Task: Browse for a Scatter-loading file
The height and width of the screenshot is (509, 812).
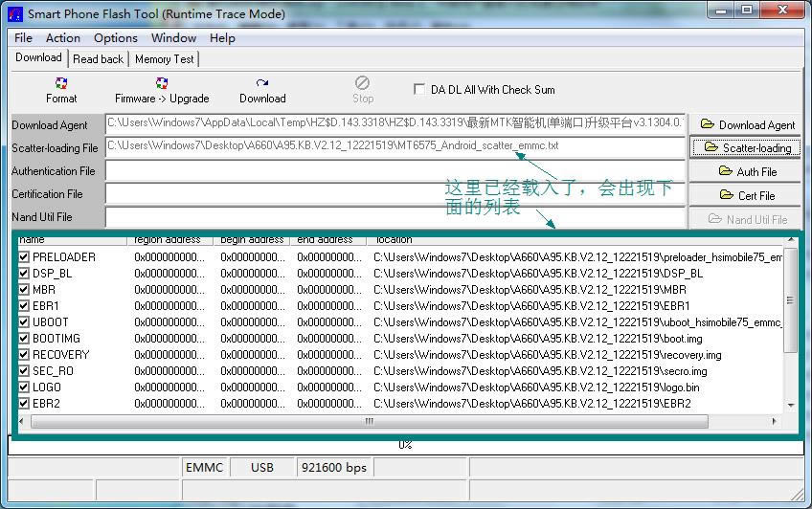Action: click(747, 147)
